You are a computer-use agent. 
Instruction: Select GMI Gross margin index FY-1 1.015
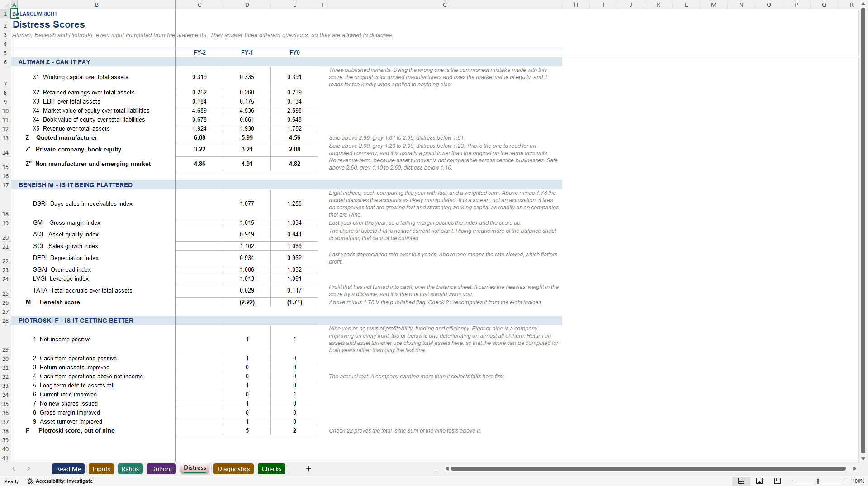[x=247, y=223]
